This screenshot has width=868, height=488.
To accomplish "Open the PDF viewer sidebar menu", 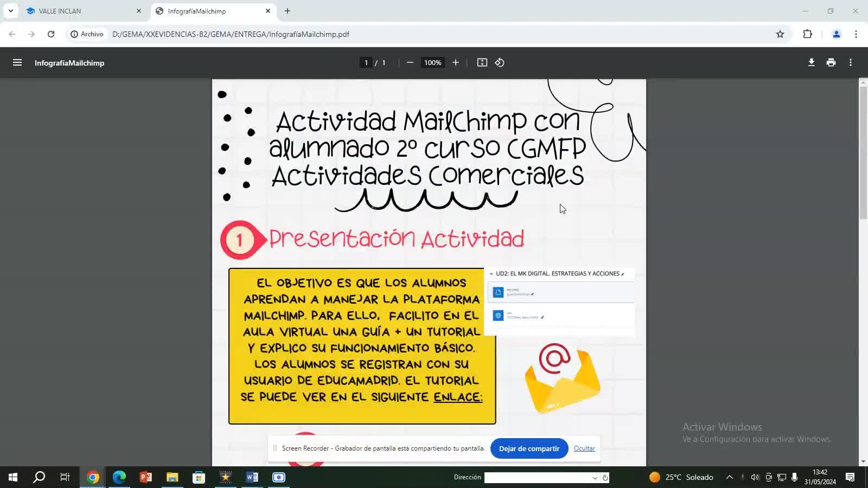I will 17,63.
